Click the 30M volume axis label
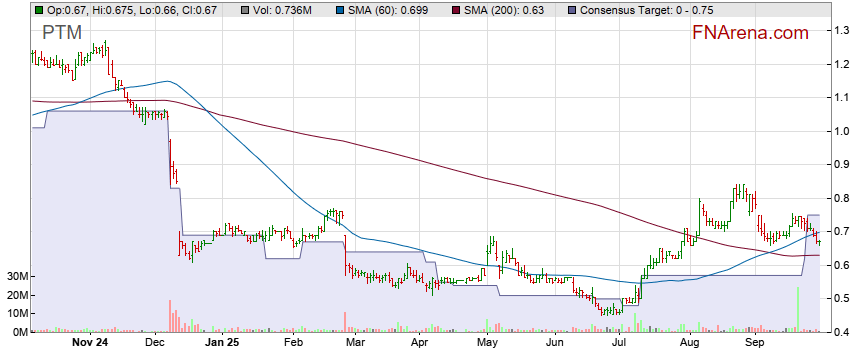 click(18, 277)
